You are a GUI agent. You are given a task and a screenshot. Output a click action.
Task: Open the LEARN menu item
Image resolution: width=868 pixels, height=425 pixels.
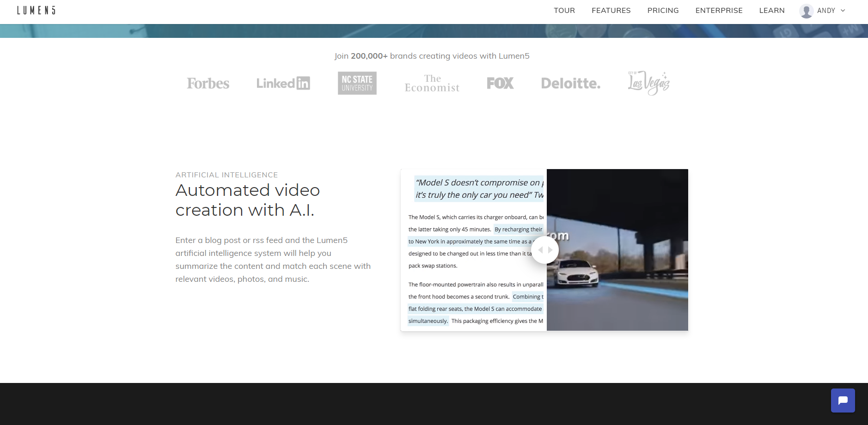click(x=772, y=10)
